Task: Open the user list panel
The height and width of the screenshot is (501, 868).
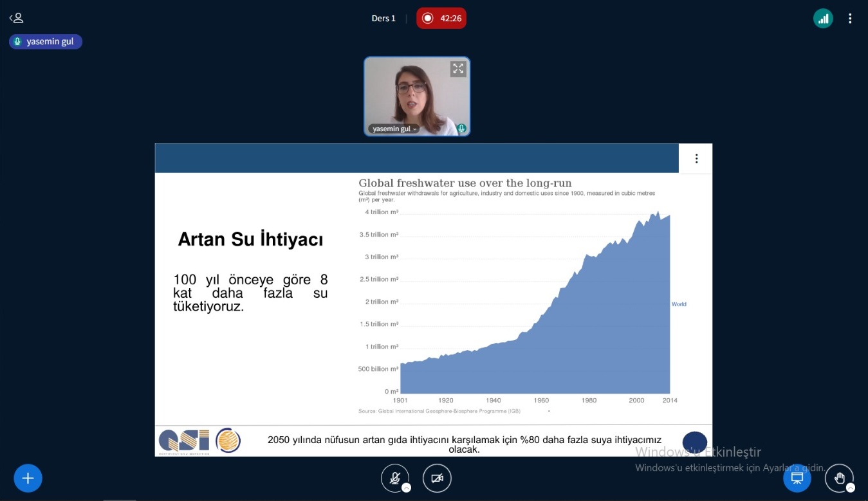Action: pos(16,18)
